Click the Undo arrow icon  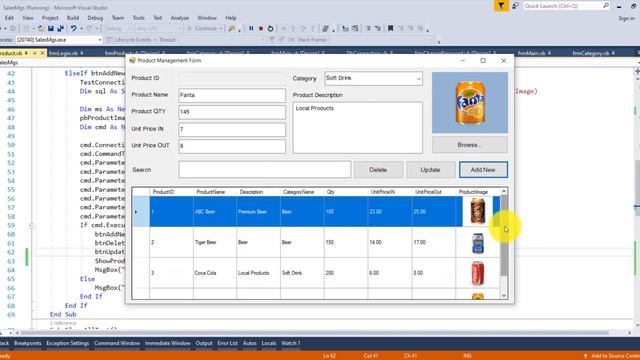pos(73,29)
